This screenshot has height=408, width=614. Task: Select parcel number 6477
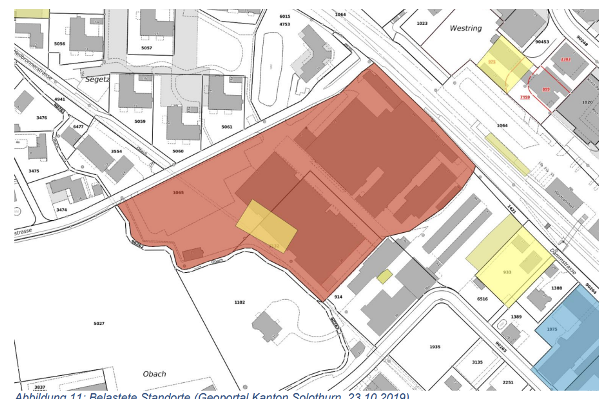78,126
